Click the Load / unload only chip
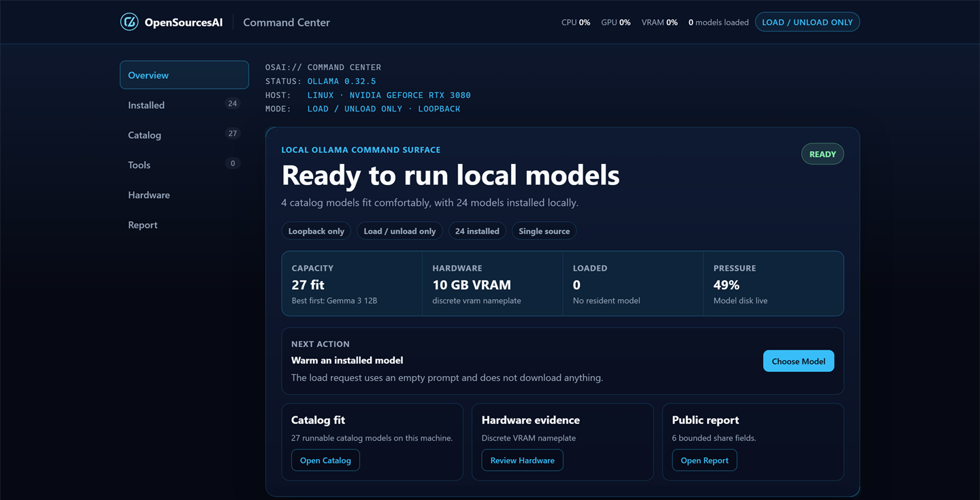 tap(399, 231)
